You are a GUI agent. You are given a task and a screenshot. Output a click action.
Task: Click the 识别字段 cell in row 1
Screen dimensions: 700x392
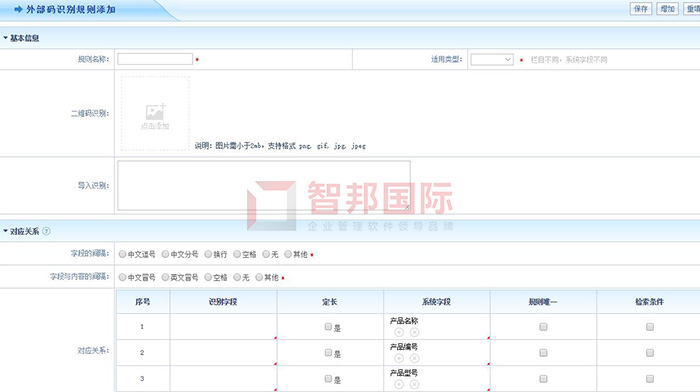click(223, 326)
